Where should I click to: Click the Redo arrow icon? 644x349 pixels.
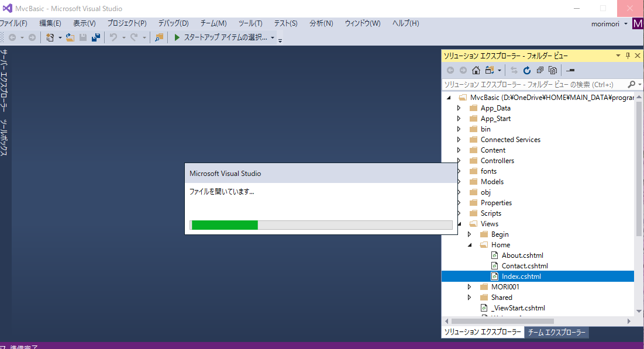pyautogui.click(x=134, y=37)
